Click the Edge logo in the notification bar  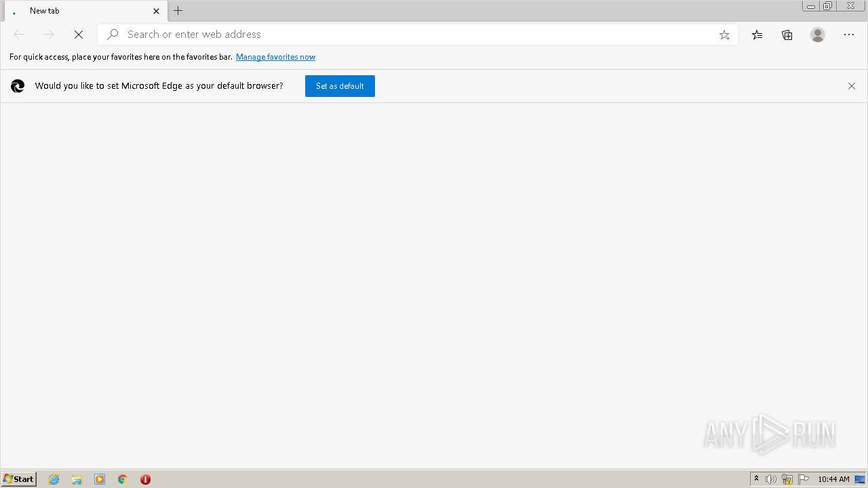[18, 86]
